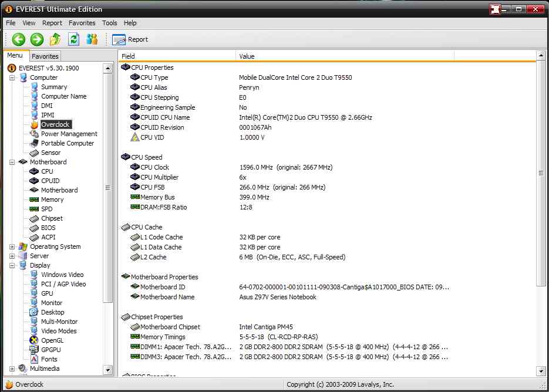Collapse the Motherboard tree node
The height and width of the screenshot is (392, 549).
click(12, 162)
